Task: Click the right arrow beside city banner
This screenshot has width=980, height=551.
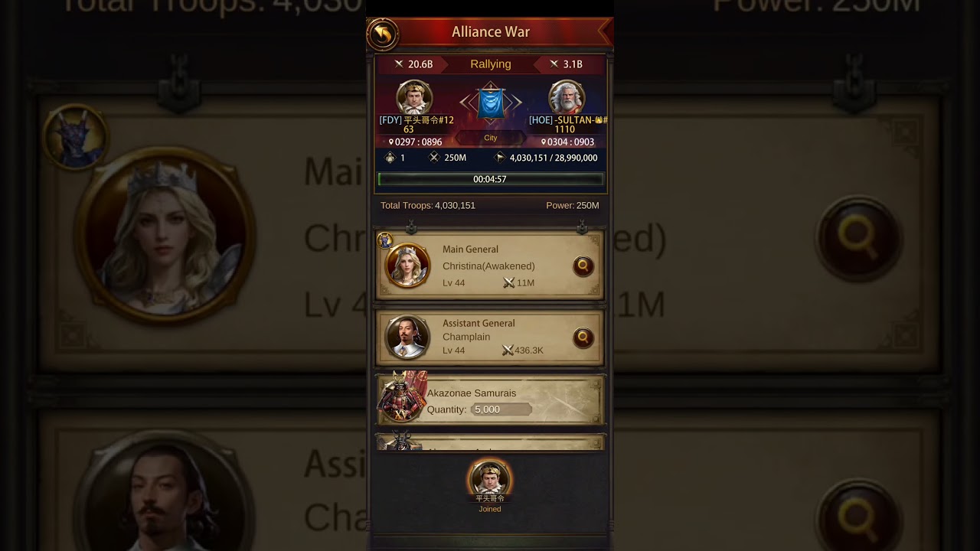Action: (x=515, y=103)
